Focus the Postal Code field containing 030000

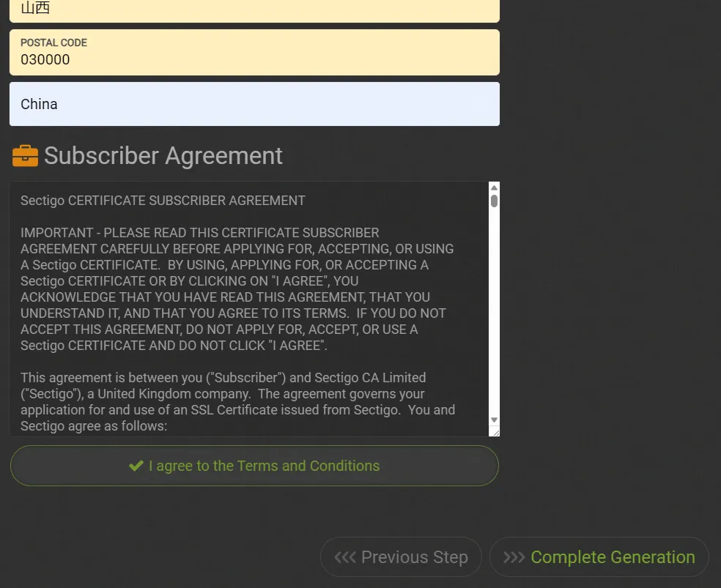tap(254, 60)
